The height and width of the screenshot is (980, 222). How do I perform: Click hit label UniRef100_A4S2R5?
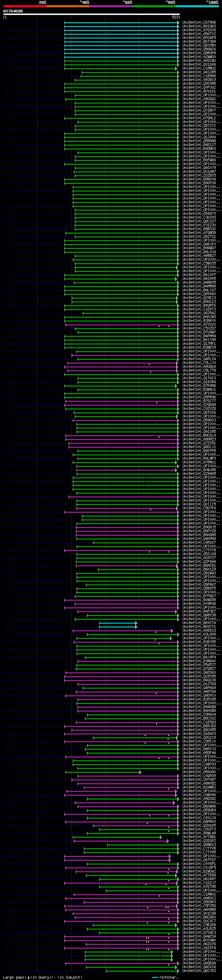[199, 72]
